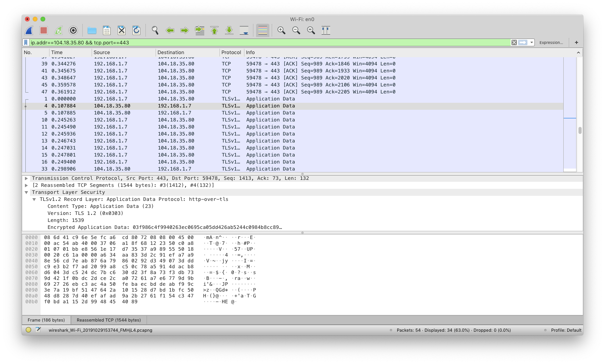Toggle auto-scroll to last packet

(x=244, y=30)
